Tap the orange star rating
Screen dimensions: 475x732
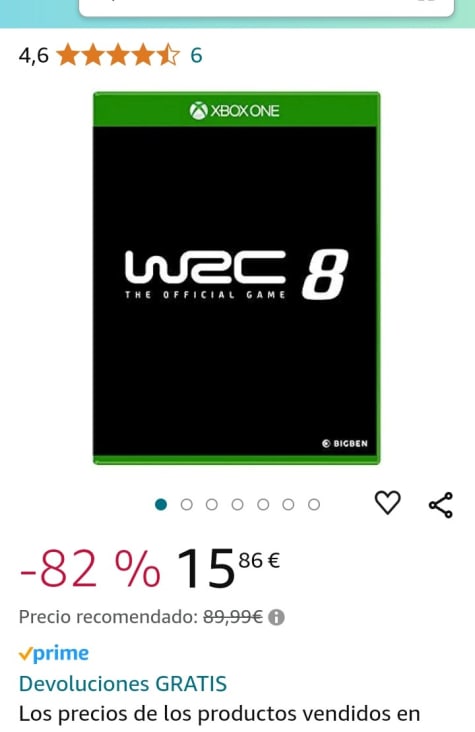coord(118,55)
